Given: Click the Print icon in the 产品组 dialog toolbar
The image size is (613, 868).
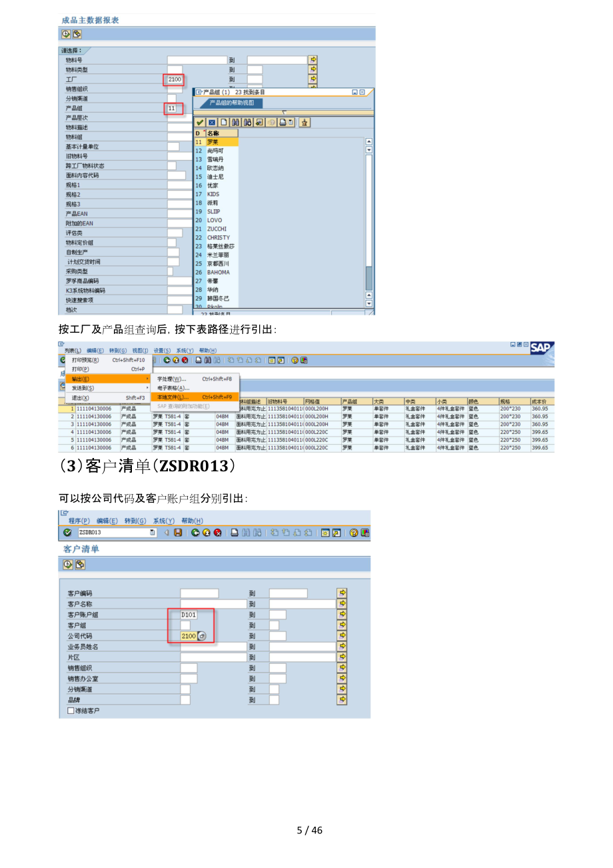Looking at the screenshot, I should [x=283, y=122].
